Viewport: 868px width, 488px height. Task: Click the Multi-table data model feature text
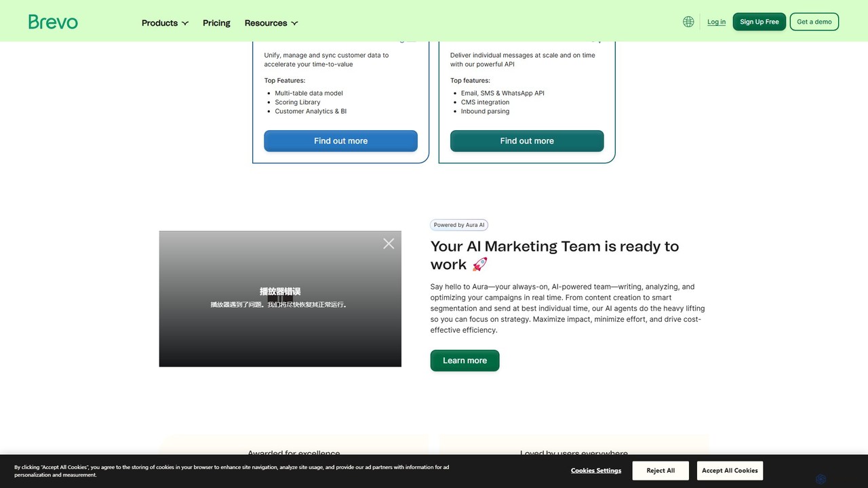click(309, 94)
